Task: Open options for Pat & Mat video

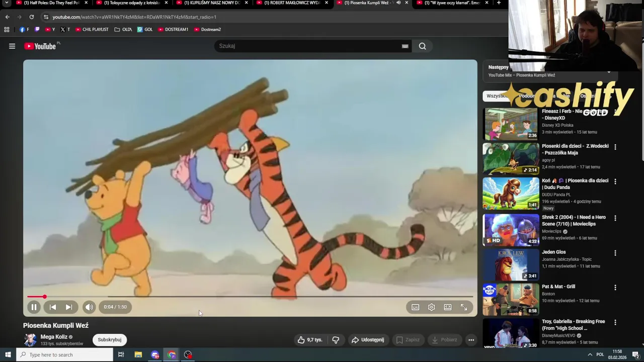Action: pyautogui.click(x=615, y=288)
